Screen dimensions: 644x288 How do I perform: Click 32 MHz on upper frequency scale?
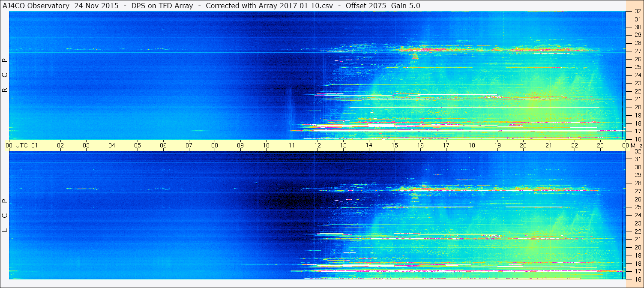coord(637,12)
